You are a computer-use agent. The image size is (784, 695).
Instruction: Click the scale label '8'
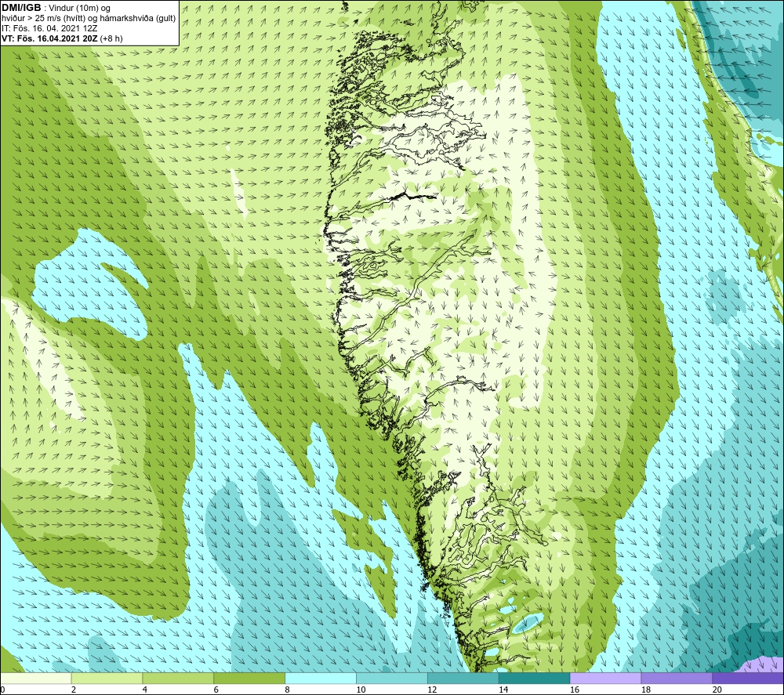(x=288, y=690)
